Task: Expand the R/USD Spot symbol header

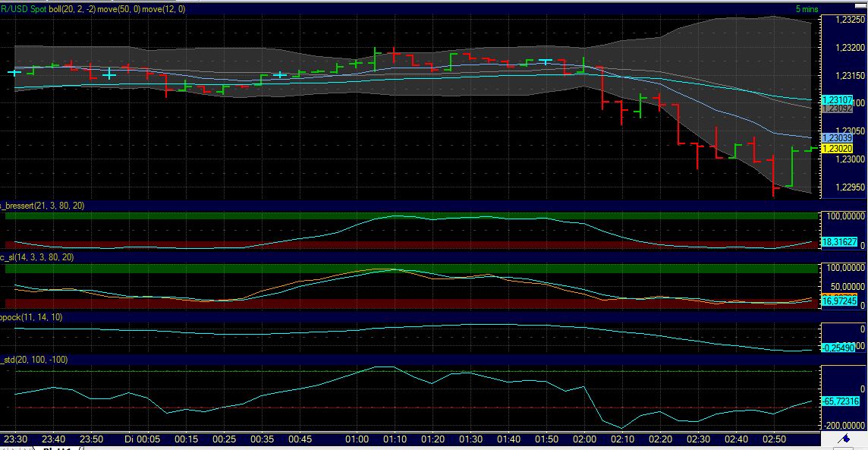Action: [x=23, y=10]
